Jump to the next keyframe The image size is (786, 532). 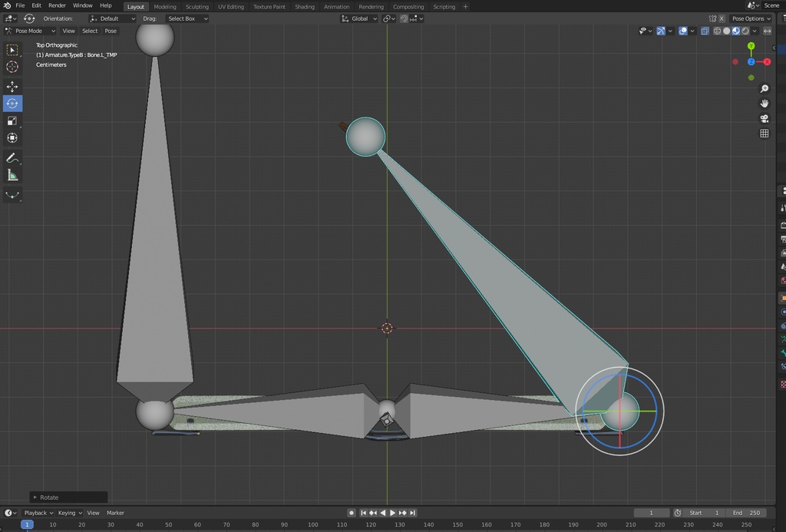tap(402, 513)
